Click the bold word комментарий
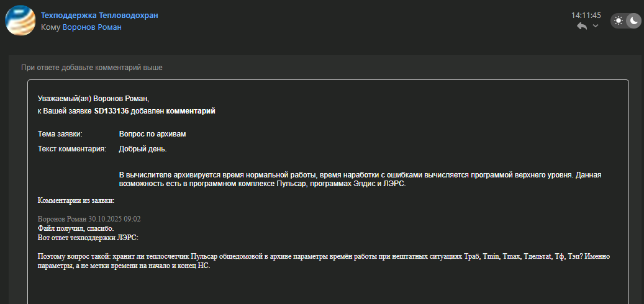Image resolution: width=644 pixels, height=304 pixels. (x=191, y=111)
